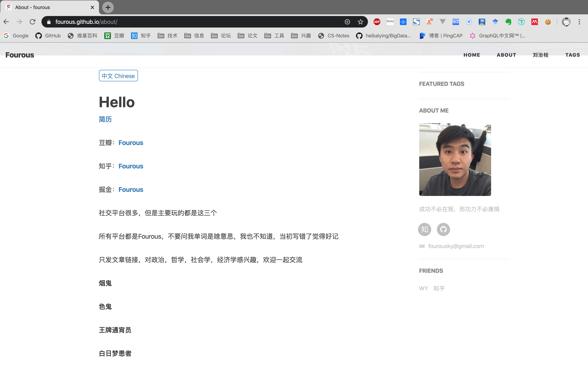
Task: Click the Chrome three-dot menu
Action: point(579,22)
